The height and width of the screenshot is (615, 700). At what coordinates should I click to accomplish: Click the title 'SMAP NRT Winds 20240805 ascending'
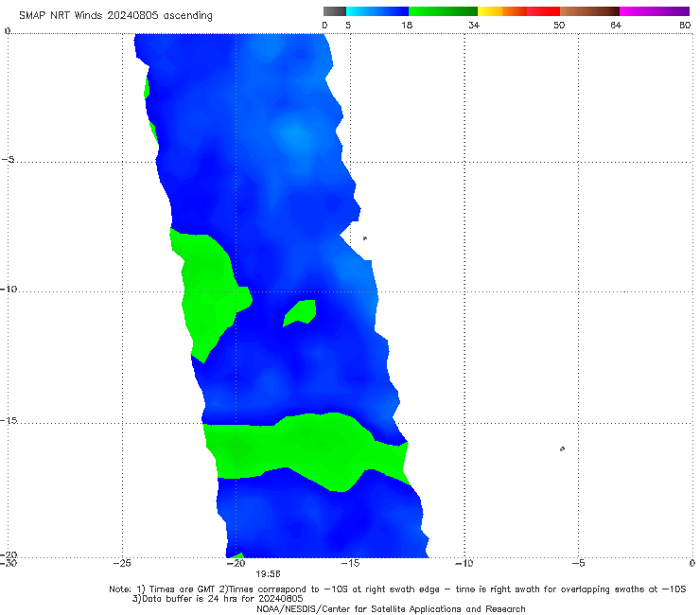(x=115, y=15)
